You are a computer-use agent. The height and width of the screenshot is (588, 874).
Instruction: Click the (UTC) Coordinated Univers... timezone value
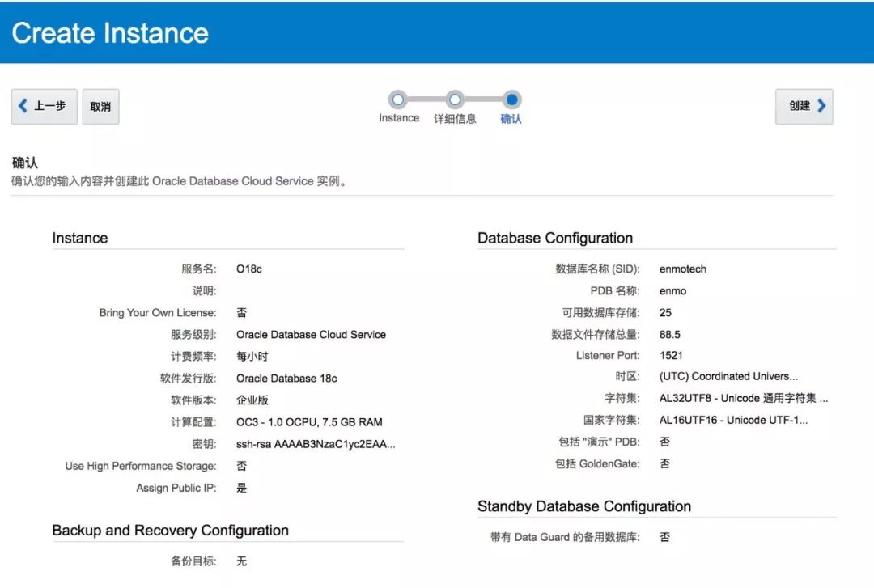(728, 376)
